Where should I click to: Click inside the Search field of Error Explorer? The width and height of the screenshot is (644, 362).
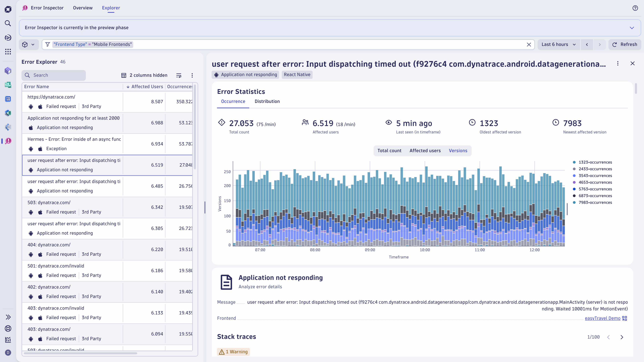(53, 75)
